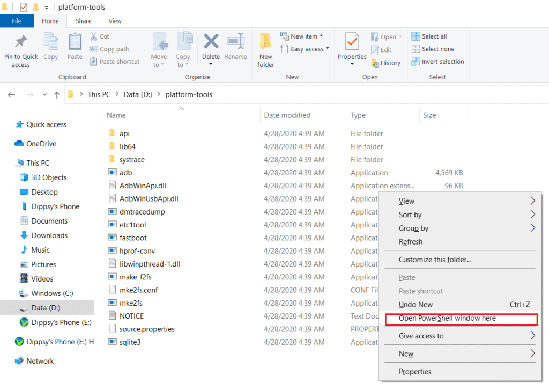549x392 pixels.
Task: Open Quick access in sidebar
Action: 41,124
